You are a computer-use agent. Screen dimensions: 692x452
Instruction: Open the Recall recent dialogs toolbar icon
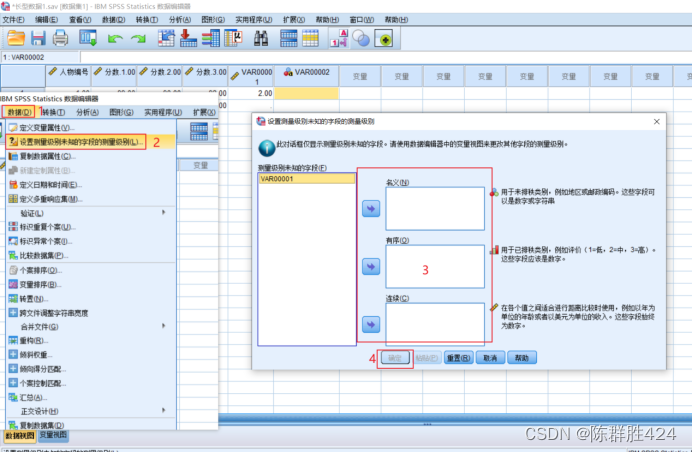88,38
